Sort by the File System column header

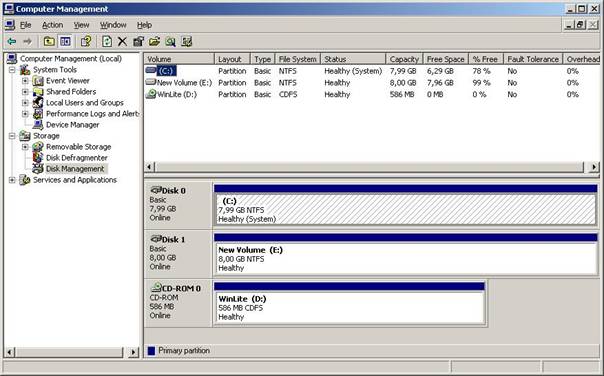(x=297, y=59)
